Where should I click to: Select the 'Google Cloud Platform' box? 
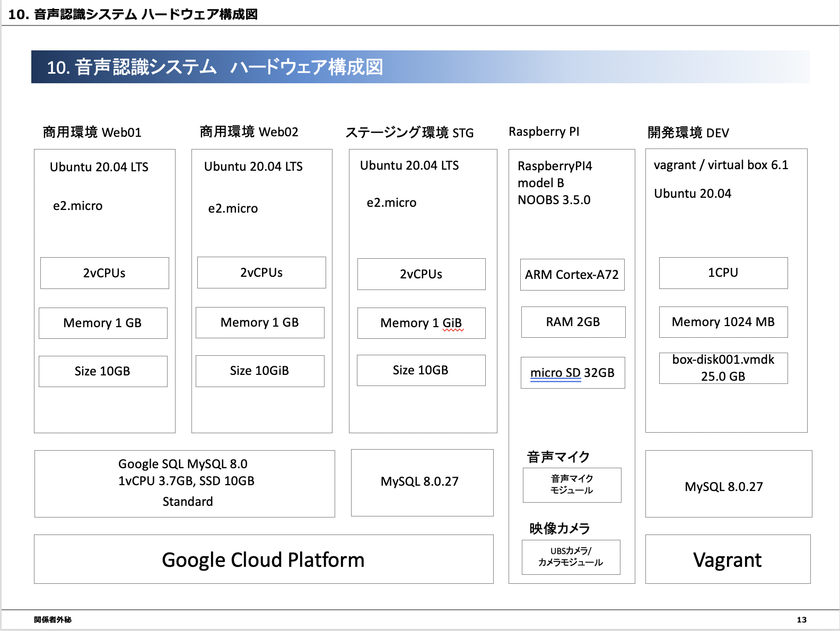pyautogui.click(x=264, y=559)
